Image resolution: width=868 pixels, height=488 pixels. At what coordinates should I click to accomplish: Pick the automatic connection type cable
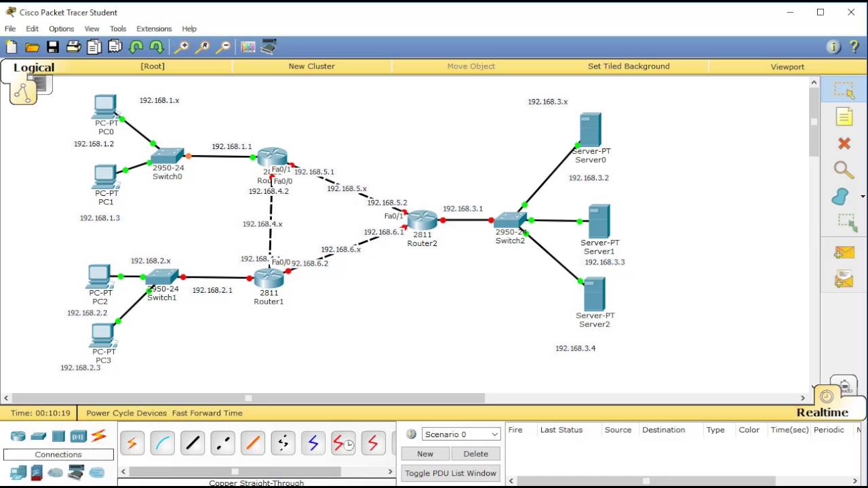click(132, 443)
